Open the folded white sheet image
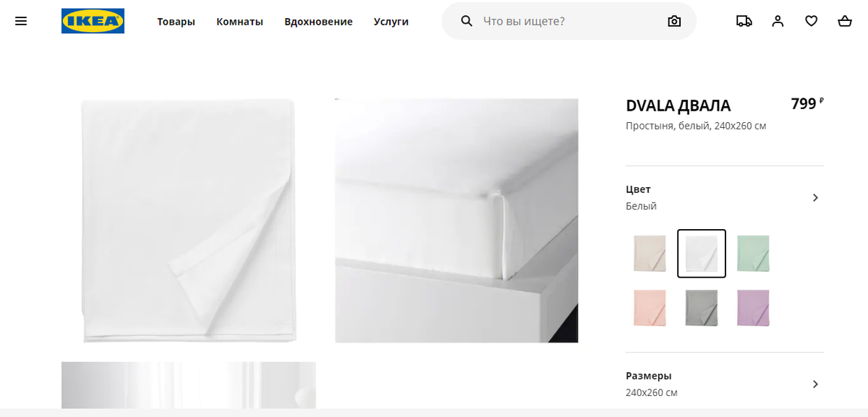Viewport: 868px width, 417px height. tap(188, 220)
